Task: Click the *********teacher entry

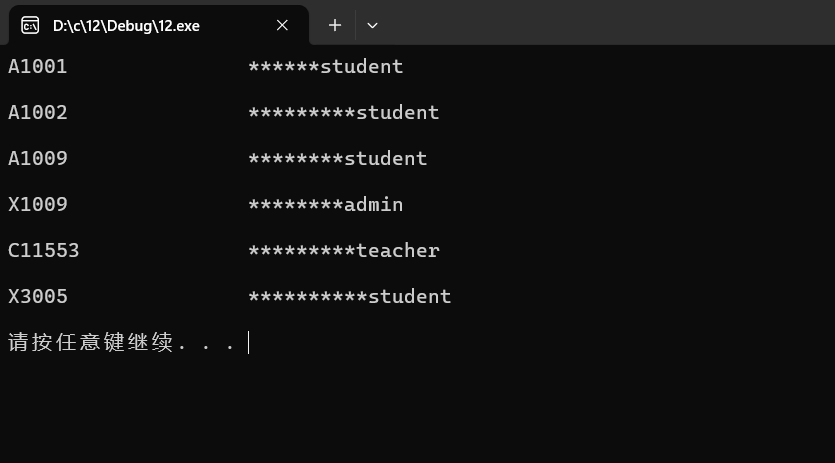Action: tap(343, 250)
